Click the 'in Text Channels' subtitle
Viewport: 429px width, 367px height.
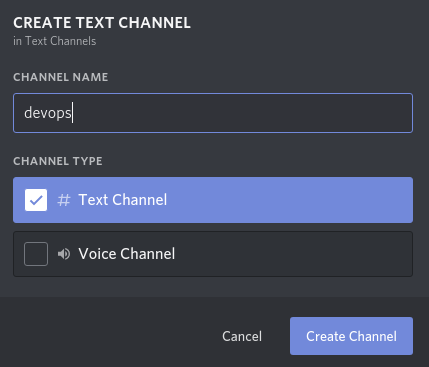coord(55,41)
